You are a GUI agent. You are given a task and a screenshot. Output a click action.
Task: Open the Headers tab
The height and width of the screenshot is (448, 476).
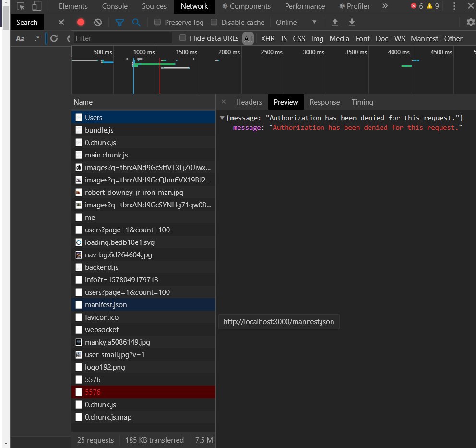tap(249, 102)
